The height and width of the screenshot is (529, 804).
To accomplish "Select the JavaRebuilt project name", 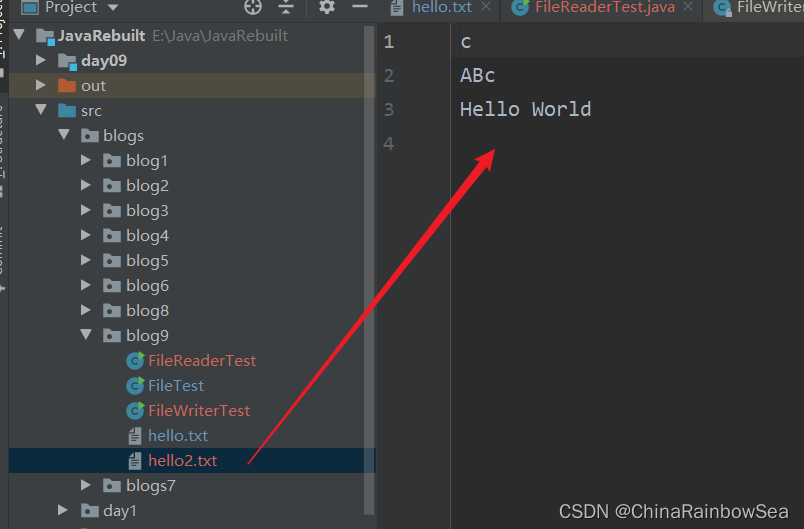I will point(102,35).
